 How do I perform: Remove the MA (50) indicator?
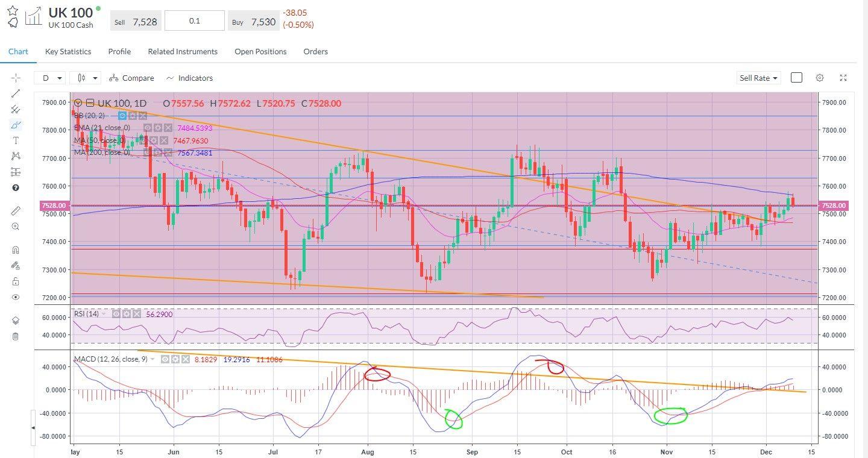point(164,140)
